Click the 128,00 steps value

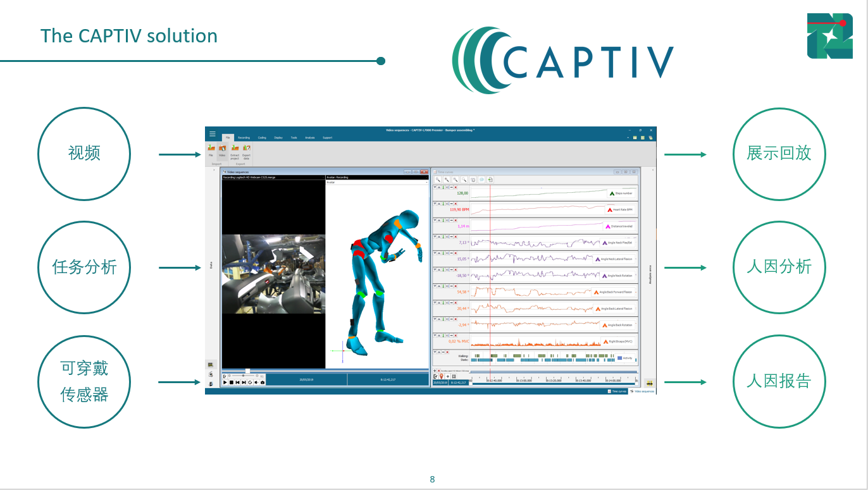(462, 193)
